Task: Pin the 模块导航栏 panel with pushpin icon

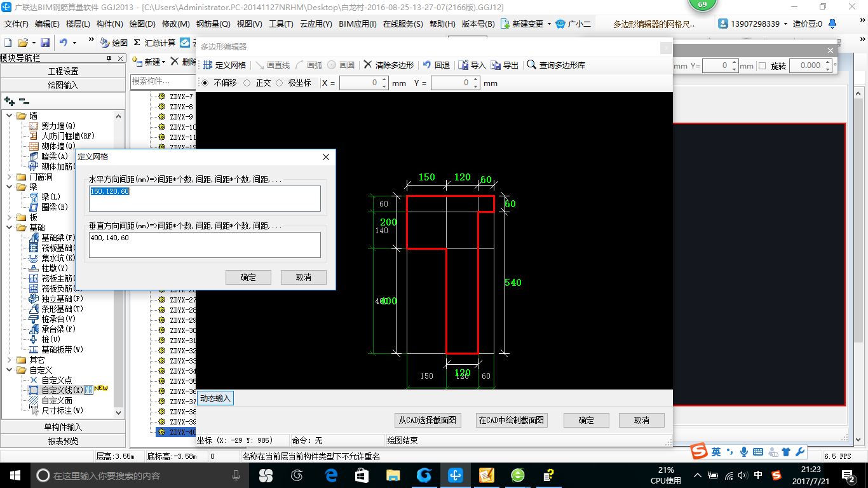Action: point(109,58)
